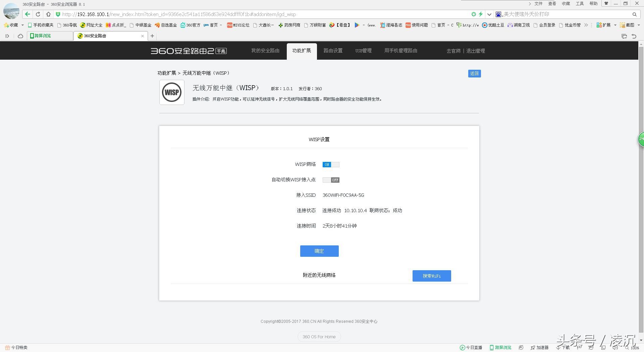Open the 手机收藏夹 bookmark
The width and height of the screenshot is (644, 352).
[x=41, y=25]
